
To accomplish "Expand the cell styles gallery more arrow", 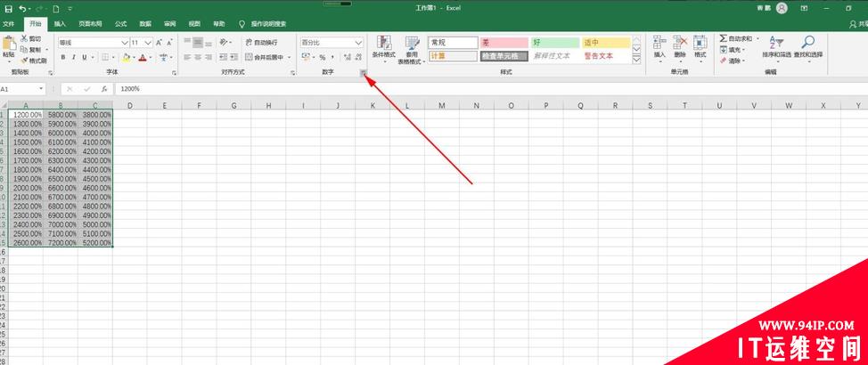I will [636, 60].
